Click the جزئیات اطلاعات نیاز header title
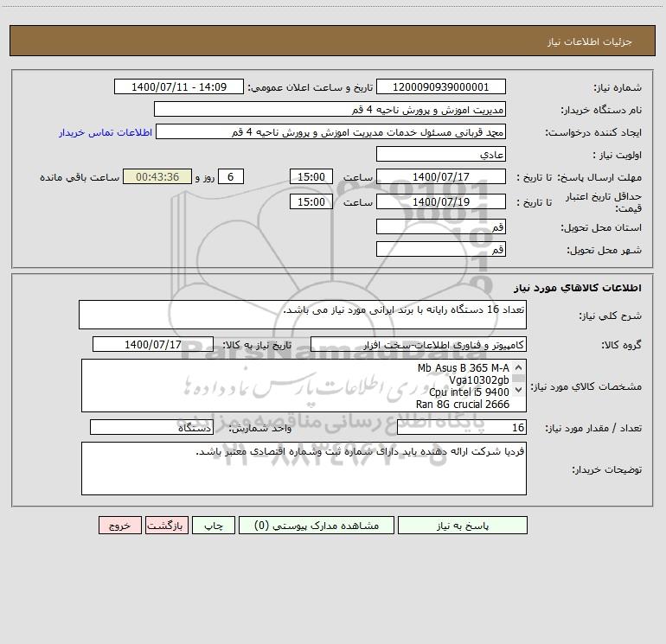Screen dimensions: 666x644 coord(590,41)
